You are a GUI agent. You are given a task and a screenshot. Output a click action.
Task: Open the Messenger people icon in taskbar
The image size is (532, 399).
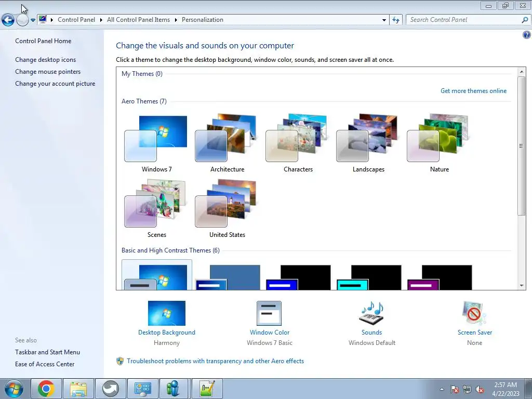pyautogui.click(x=174, y=389)
